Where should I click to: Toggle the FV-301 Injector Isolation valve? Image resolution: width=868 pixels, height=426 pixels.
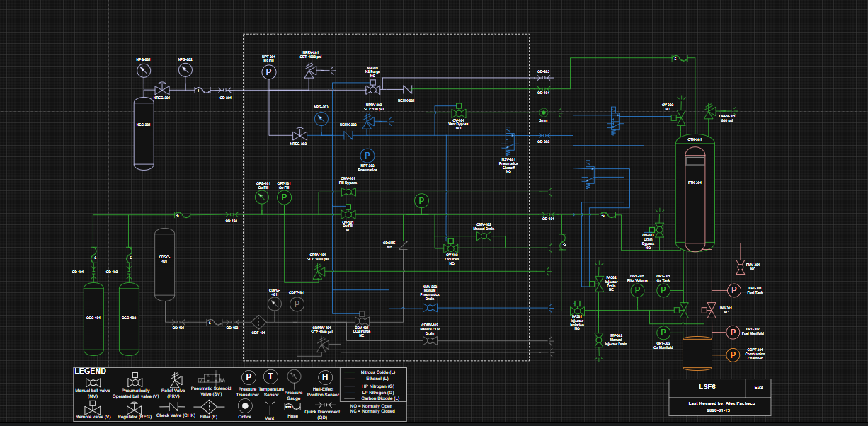tap(578, 310)
